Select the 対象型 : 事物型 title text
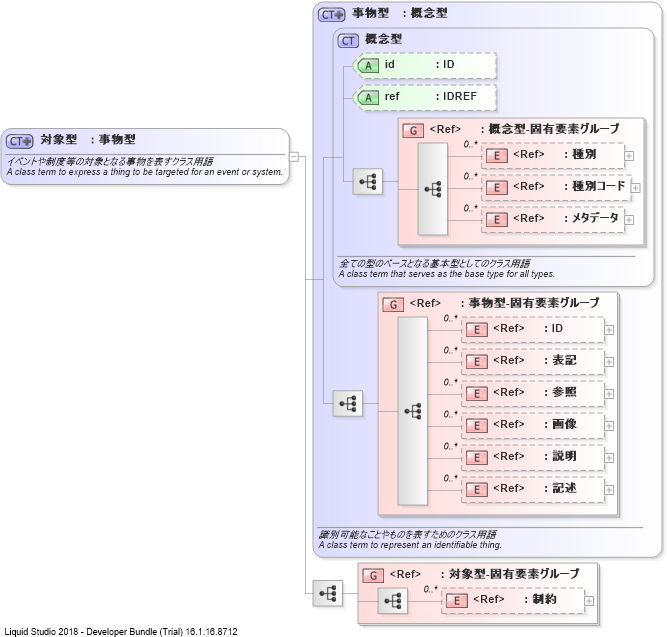 pos(88,140)
